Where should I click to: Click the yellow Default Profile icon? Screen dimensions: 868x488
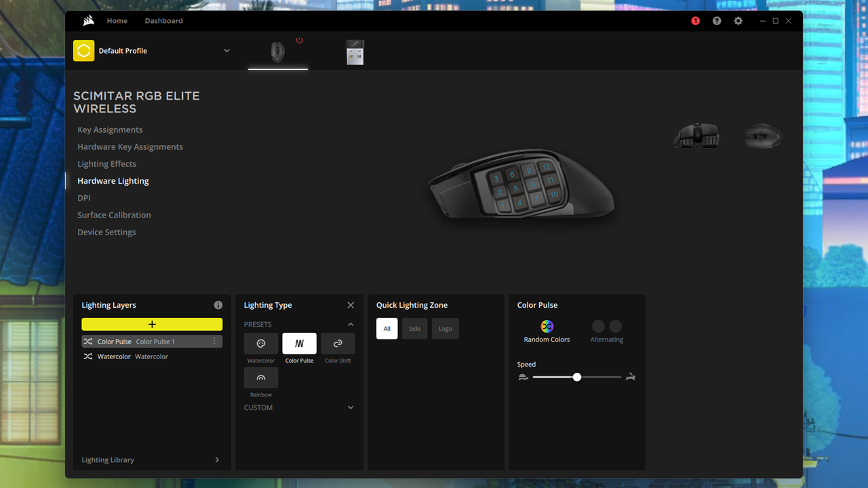[x=84, y=51]
